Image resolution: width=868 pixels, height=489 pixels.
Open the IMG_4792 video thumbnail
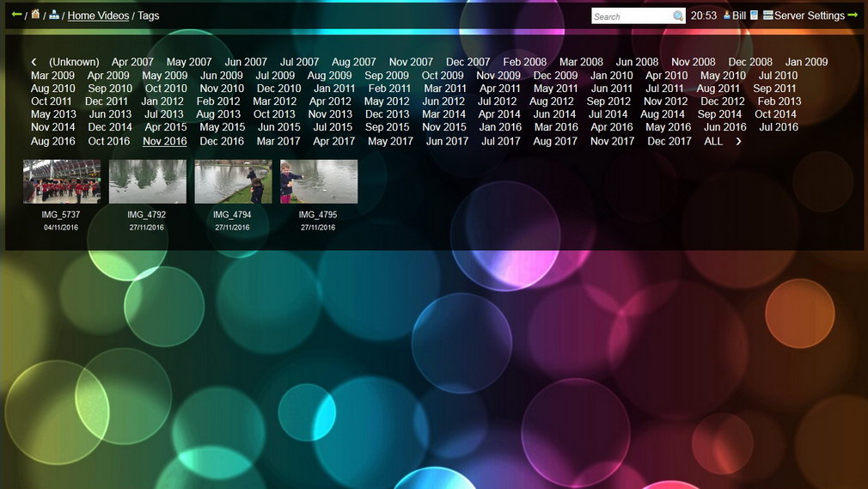(x=147, y=181)
